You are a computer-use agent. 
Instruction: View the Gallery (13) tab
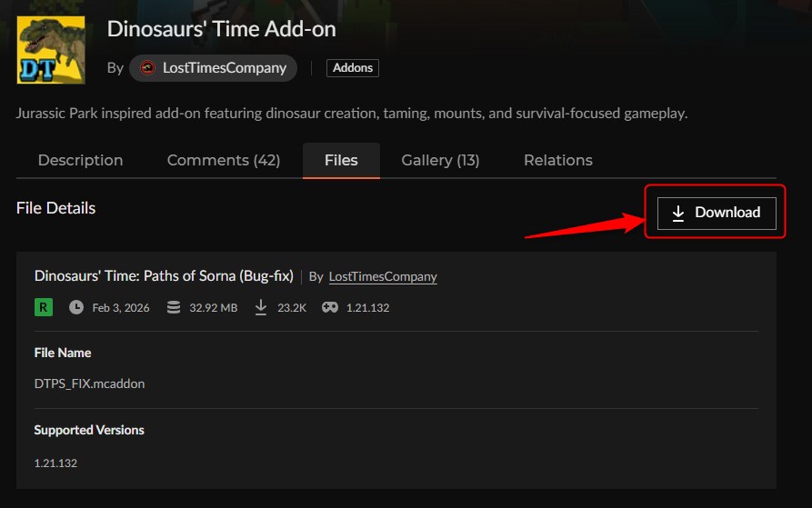pyautogui.click(x=440, y=160)
